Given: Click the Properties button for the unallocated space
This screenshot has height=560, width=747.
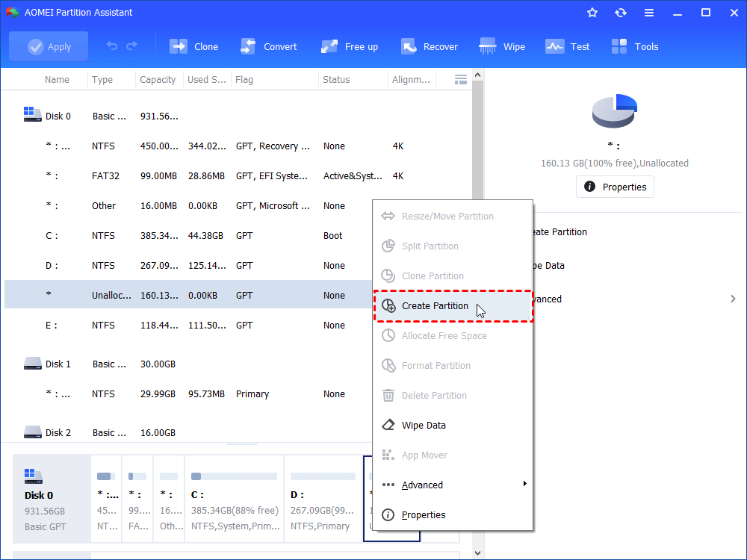Looking at the screenshot, I should 615,187.
